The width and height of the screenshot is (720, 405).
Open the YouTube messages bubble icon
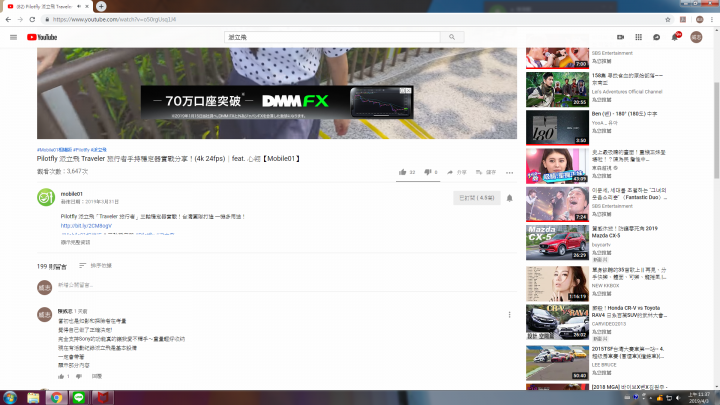tap(657, 37)
